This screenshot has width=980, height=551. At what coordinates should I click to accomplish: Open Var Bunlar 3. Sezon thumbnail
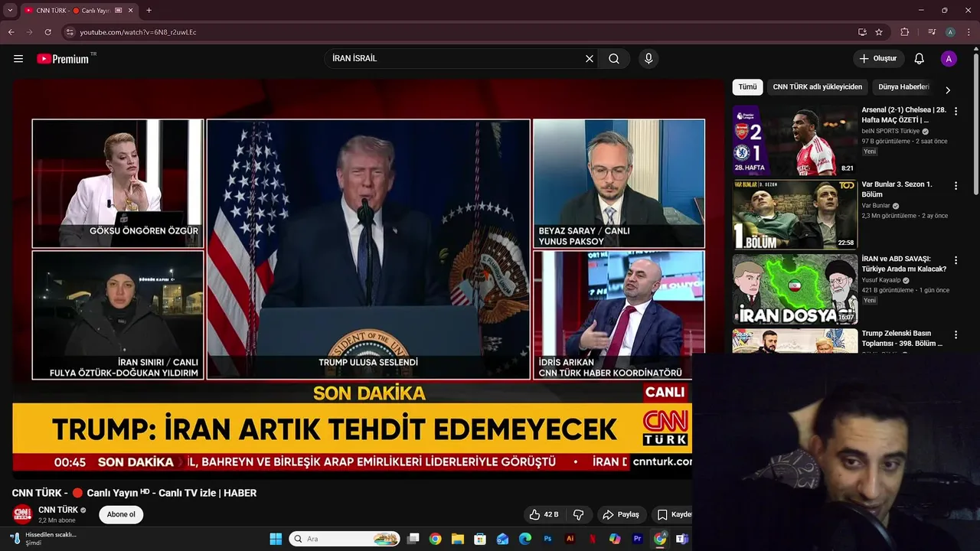(795, 214)
